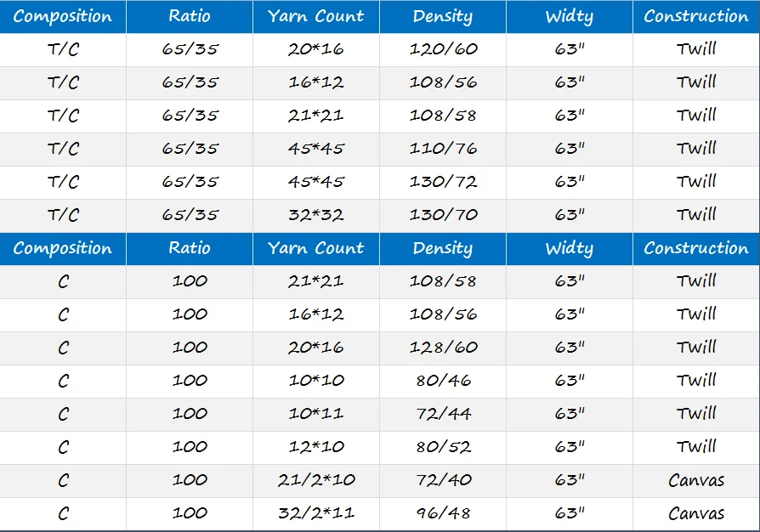Image resolution: width=760 pixels, height=532 pixels.
Task: Select the Canvas cell in 72/40 row
Action: point(696,480)
